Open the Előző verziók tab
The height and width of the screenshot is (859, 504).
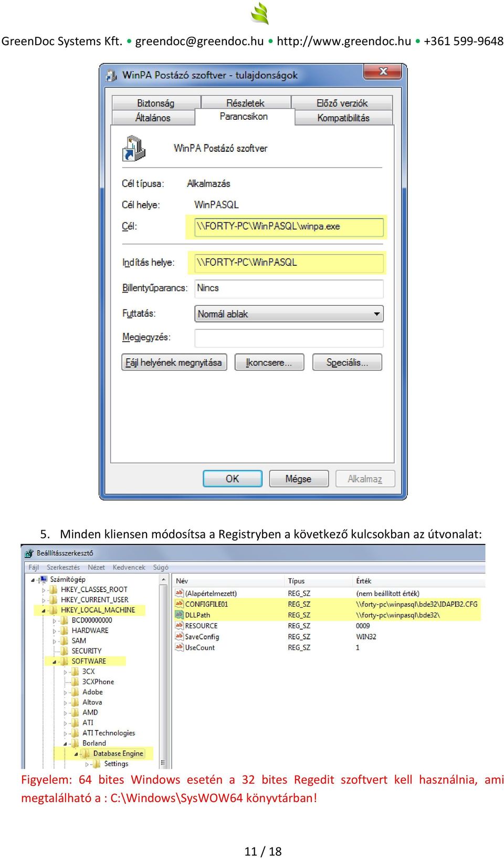(x=342, y=103)
